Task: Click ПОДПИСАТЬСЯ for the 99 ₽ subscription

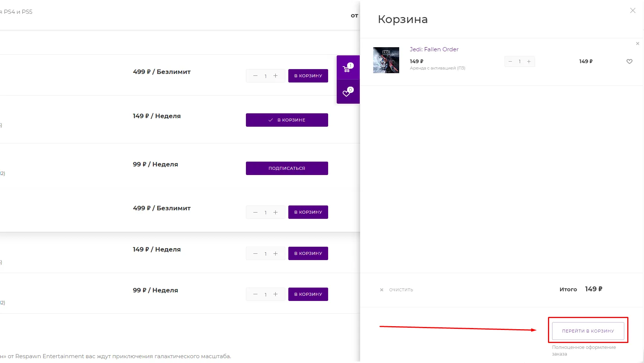Action: [x=286, y=168]
